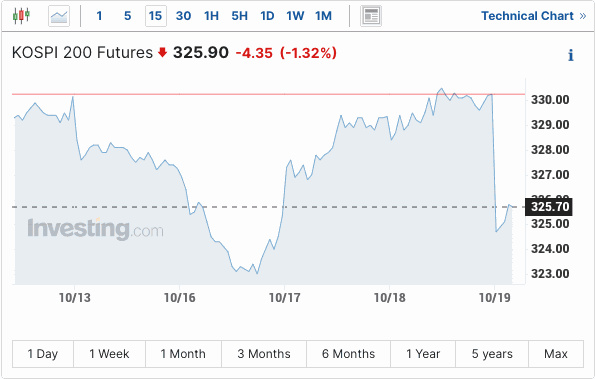Show the 5 years range
This screenshot has width=595, height=379.
pyautogui.click(x=492, y=354)
